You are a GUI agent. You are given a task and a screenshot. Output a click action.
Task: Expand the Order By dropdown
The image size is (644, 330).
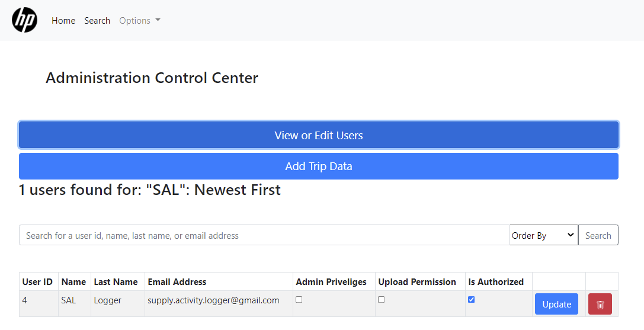click(x=543, y=235)
